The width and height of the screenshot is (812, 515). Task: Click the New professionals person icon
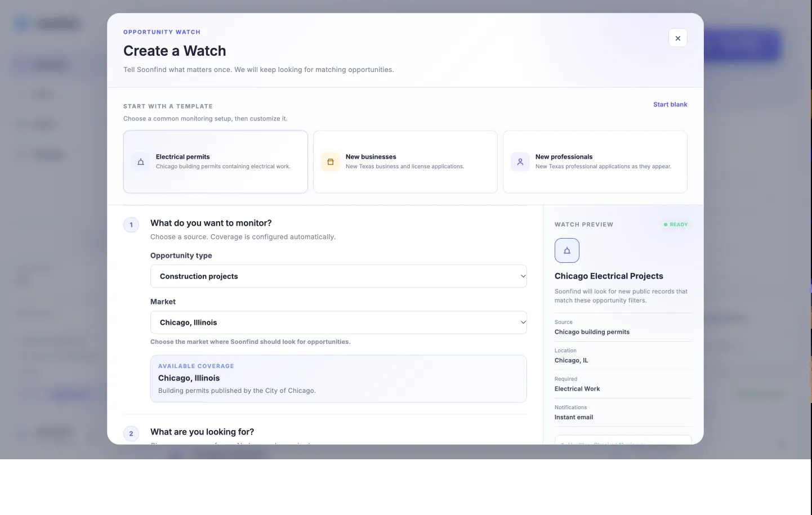[520, 162]
